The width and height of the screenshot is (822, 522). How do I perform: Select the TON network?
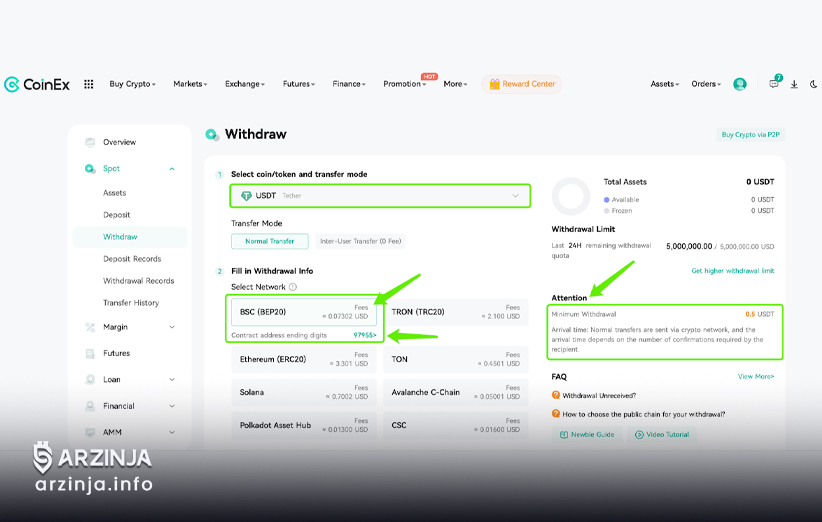456,360
